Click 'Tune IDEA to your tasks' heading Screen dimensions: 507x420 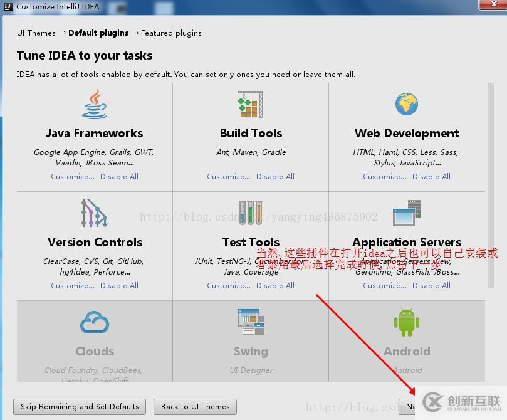click(x=85, y=56)
